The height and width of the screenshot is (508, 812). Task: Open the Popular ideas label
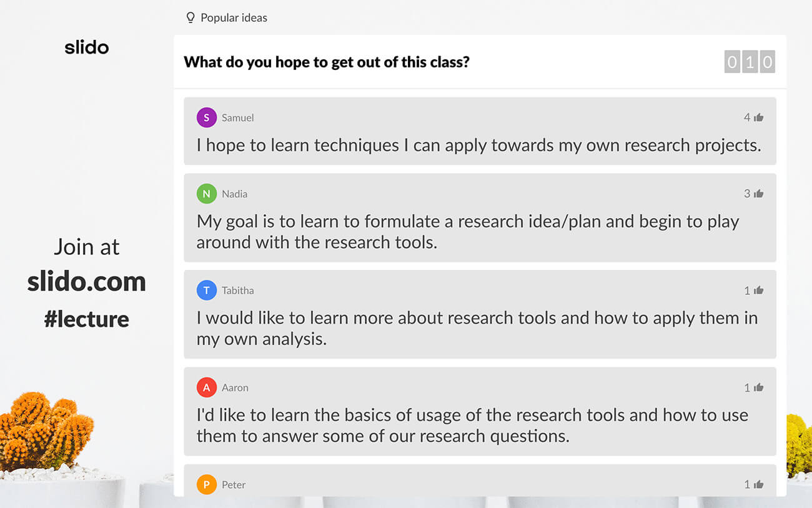(x=234, y=17)
